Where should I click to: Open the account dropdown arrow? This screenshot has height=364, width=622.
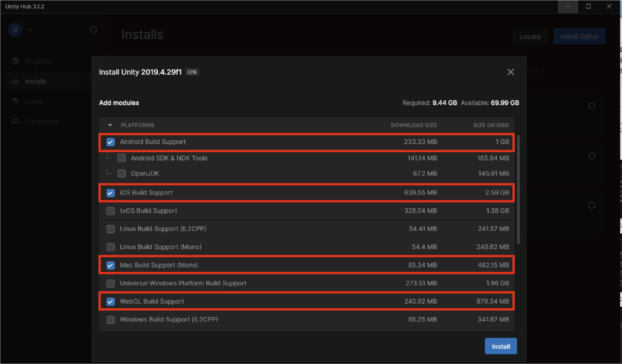click(30, 30)
